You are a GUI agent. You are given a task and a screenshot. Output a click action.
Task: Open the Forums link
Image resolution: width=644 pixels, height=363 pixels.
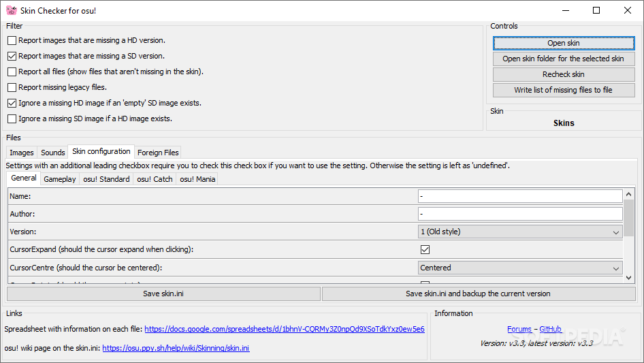click(519, 329)
